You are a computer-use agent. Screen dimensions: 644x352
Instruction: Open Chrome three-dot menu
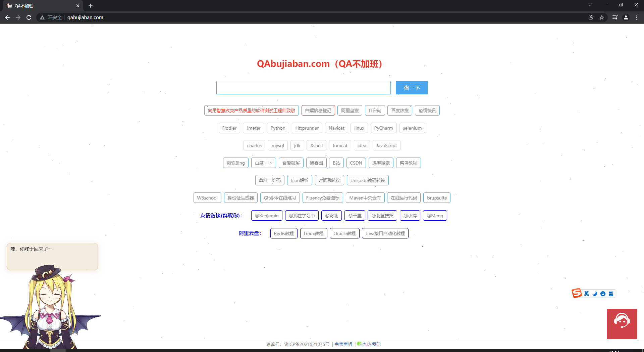pyautogui.click(x=637, y=17)
